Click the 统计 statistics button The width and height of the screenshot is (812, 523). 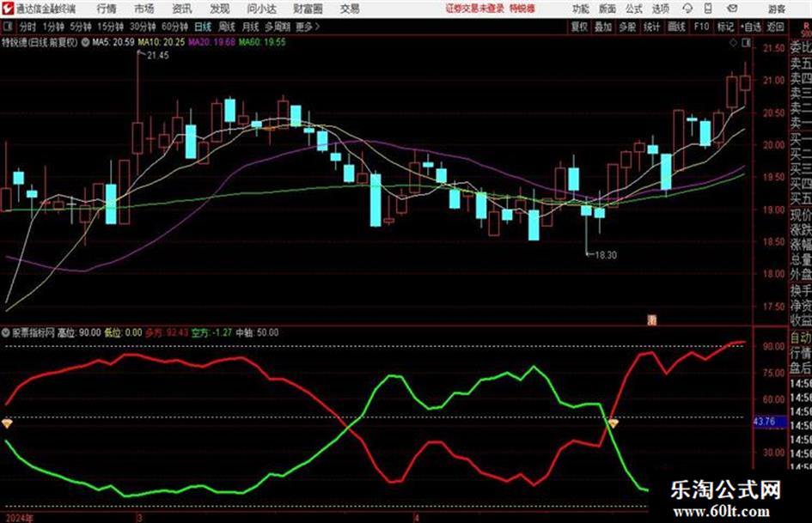pyautogui.click(x=651, y=27)
